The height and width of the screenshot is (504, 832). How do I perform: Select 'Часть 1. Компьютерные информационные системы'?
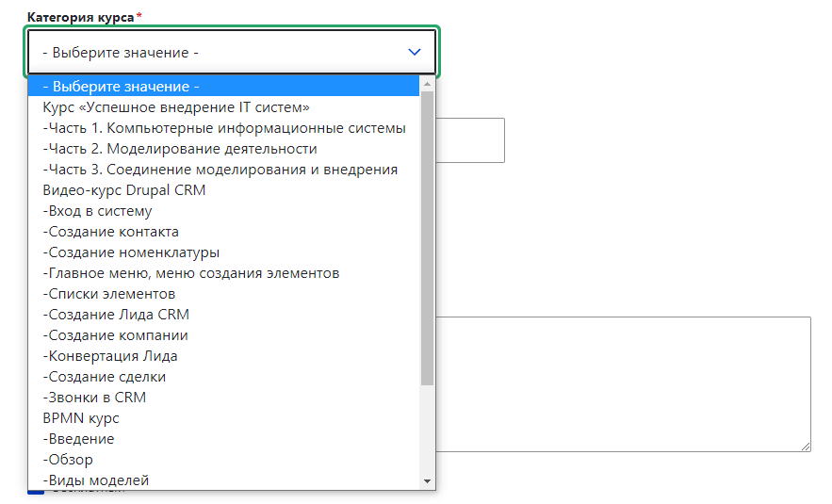coord(223,128)
